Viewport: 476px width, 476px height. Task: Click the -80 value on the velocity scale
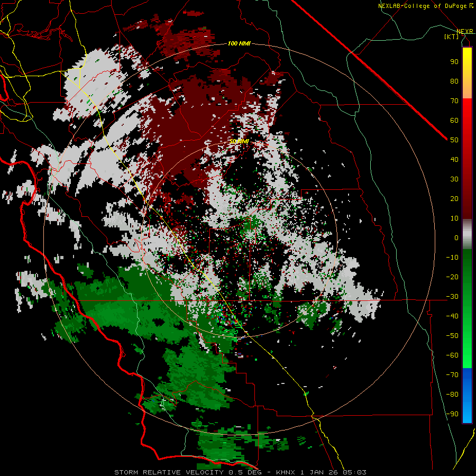(452, 395)
